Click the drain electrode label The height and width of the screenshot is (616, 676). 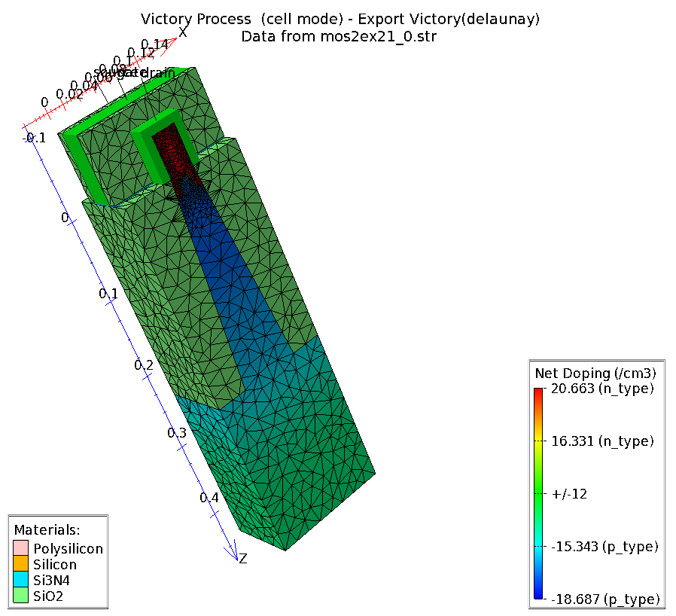coord(160,73)
